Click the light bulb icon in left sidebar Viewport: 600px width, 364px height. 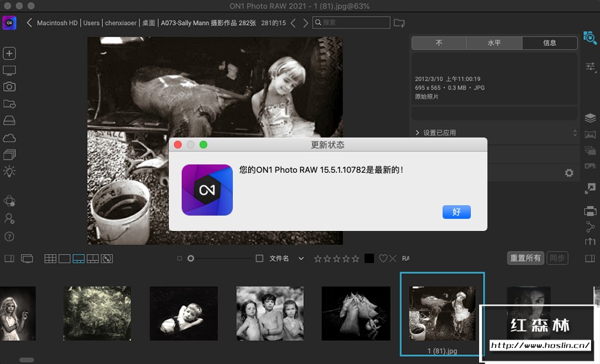click(x=9, y=171)
